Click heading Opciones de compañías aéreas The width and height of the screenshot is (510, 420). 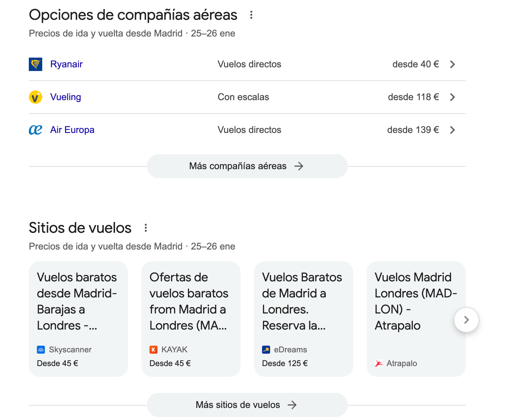pyautogui.click(x=133, y=15)
